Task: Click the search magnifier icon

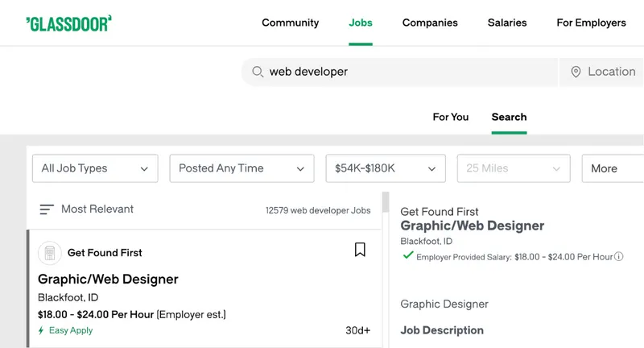Action: click(x=258, y=72)
